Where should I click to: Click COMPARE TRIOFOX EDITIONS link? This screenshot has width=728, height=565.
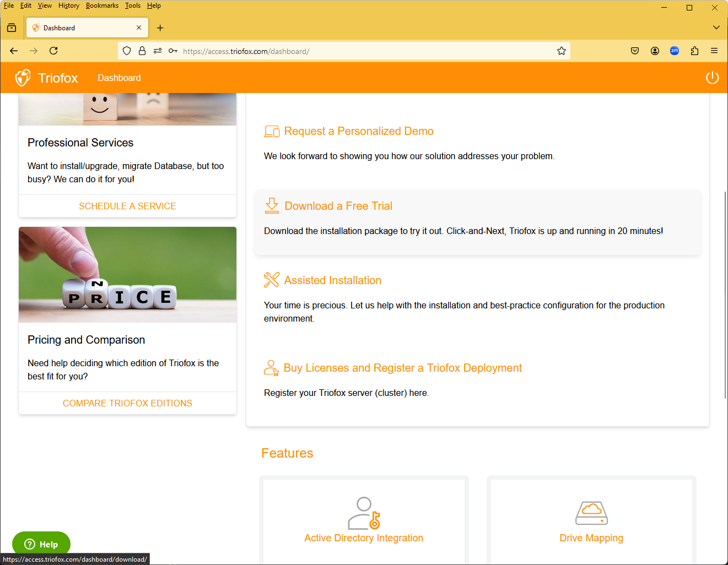127,403
